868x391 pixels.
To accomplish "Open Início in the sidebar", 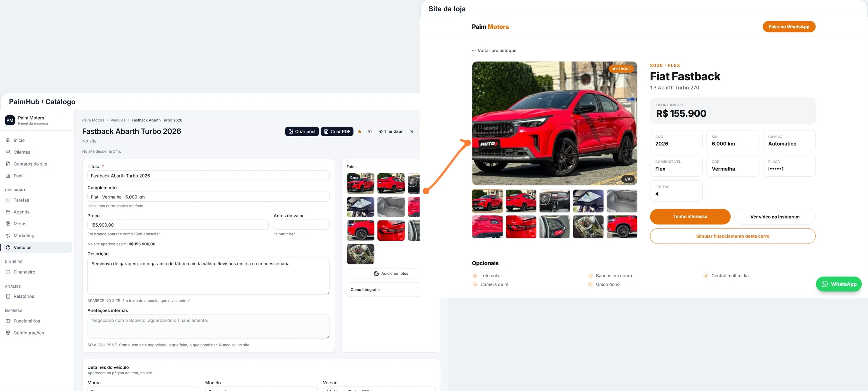I will (37, 140).
